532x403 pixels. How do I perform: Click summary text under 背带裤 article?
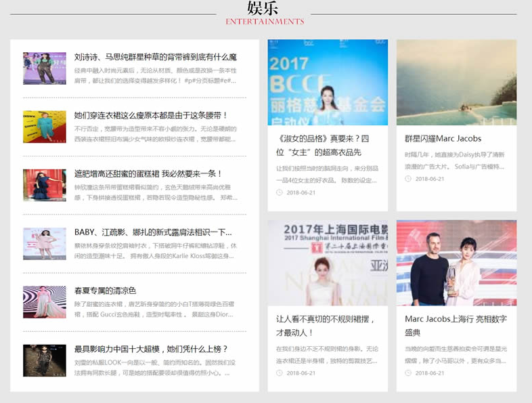tap(156, 75)
